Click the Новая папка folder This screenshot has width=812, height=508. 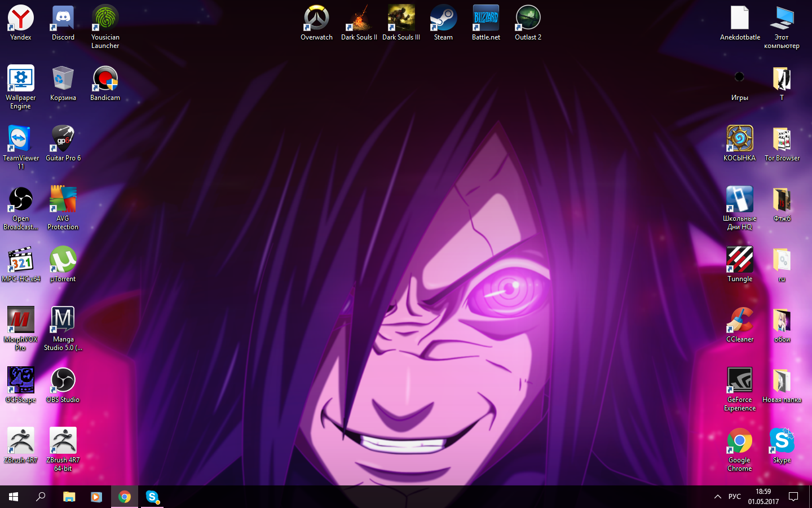pyautogui.click(x=782, y=386)
